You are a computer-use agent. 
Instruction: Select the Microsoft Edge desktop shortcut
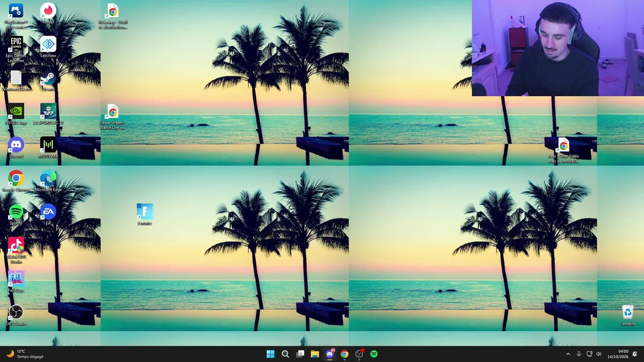pos(48,182)
